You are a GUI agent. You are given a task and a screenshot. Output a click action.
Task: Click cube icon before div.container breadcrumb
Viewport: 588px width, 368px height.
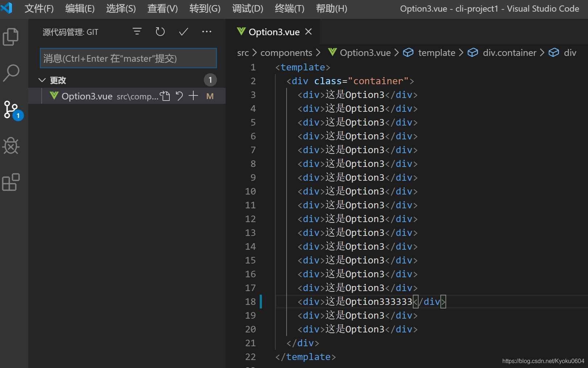[473, 53]
